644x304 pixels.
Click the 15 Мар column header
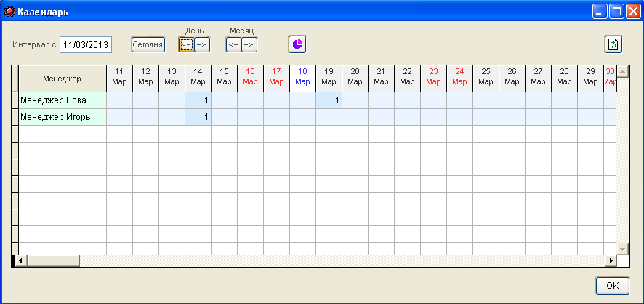pos(225,78)
